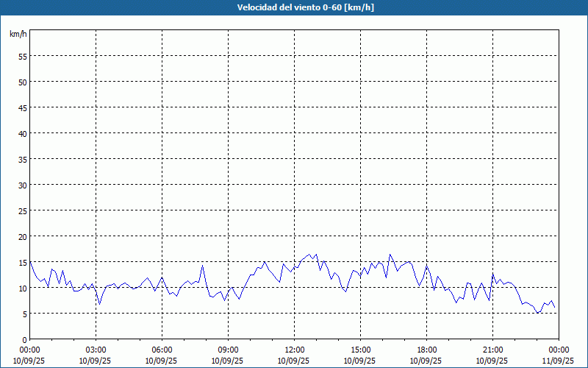This screenshot has width=588, height=368.
Task: Pick the 30 y-axis tick label
Action: (x=22, y=185)
